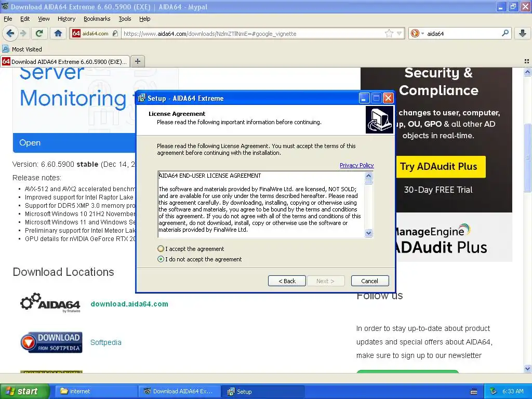Click the Try ADAudit Plus button

pyautogui.click(x=441, y=167)
